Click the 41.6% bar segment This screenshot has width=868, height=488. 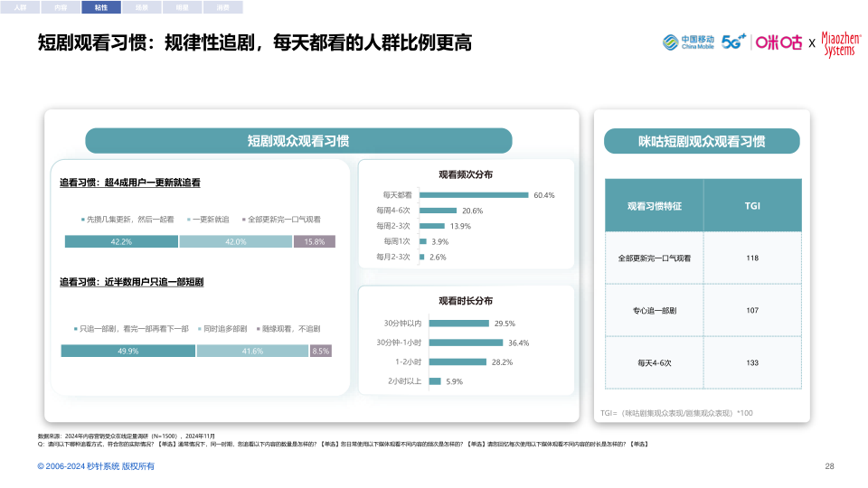(252, 351)
